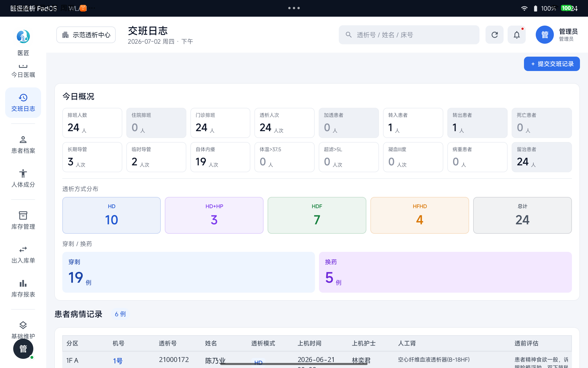This screenshot has width=588, height=368.
Task: Select the 死亡患者 0 人 card
Action: tap(541, 123)
